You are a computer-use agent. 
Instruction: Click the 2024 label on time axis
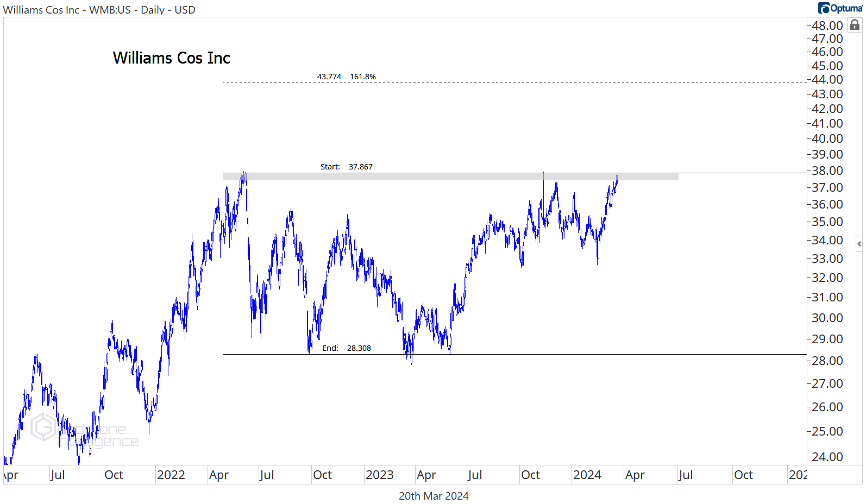[587, 475]
